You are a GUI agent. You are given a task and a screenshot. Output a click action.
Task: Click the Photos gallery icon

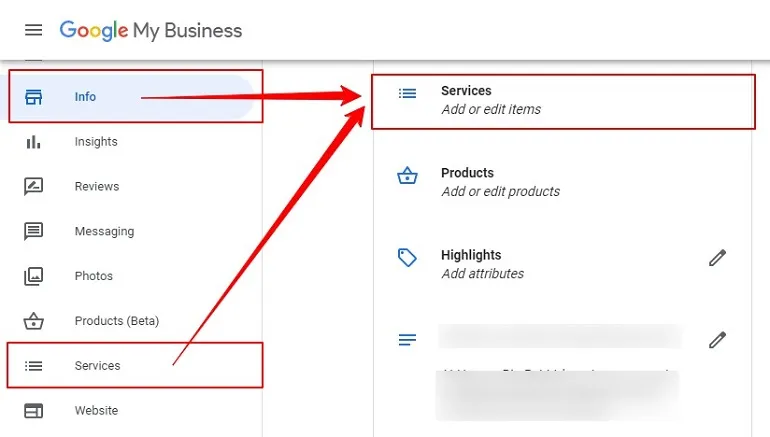click(33, 276)
